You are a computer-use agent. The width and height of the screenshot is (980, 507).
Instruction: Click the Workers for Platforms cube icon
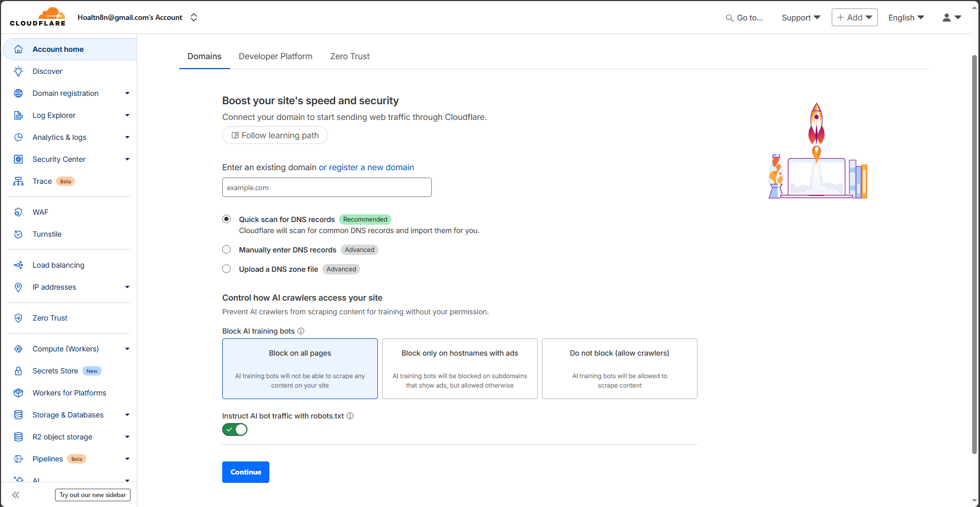pos(18,393)
